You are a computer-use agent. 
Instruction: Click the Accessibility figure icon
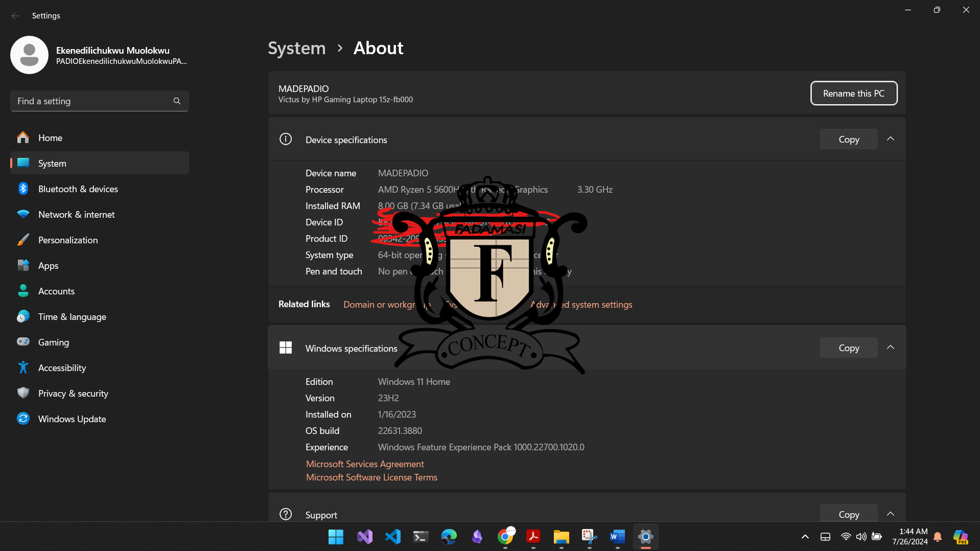coord(23,368)
